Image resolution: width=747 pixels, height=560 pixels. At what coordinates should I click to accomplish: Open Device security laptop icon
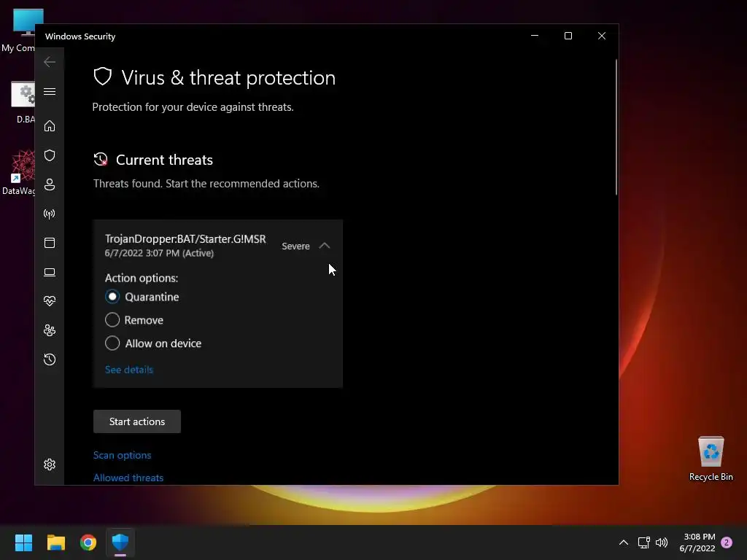click(50, 273)
